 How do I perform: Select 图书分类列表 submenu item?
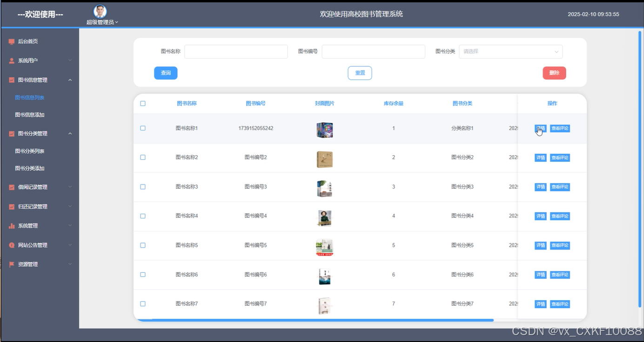tap(30, 151)
